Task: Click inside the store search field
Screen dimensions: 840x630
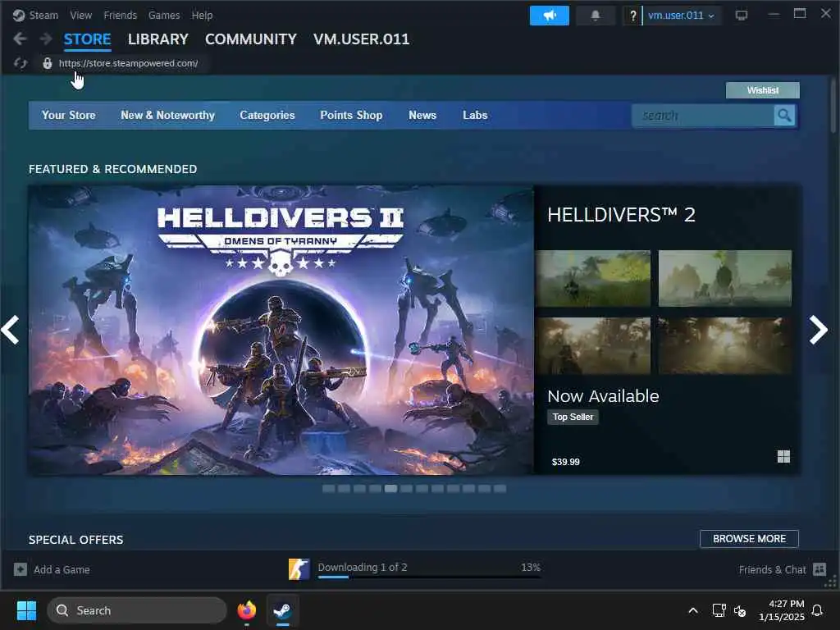Action: 703,115
